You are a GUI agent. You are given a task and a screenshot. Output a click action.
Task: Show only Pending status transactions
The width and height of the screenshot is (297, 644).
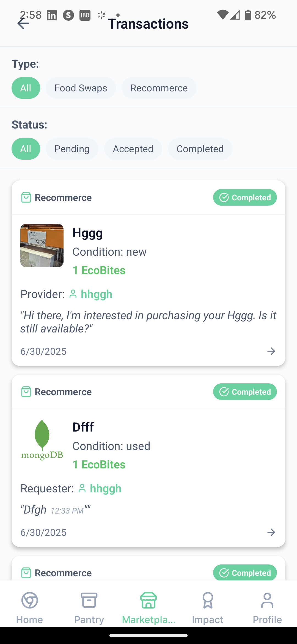(x=72, y=149)
